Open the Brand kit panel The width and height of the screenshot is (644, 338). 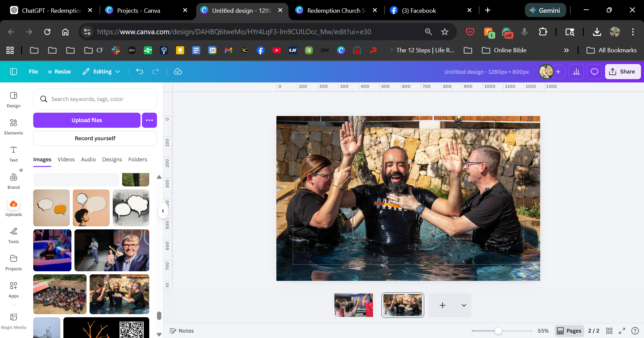pos(13,181)
